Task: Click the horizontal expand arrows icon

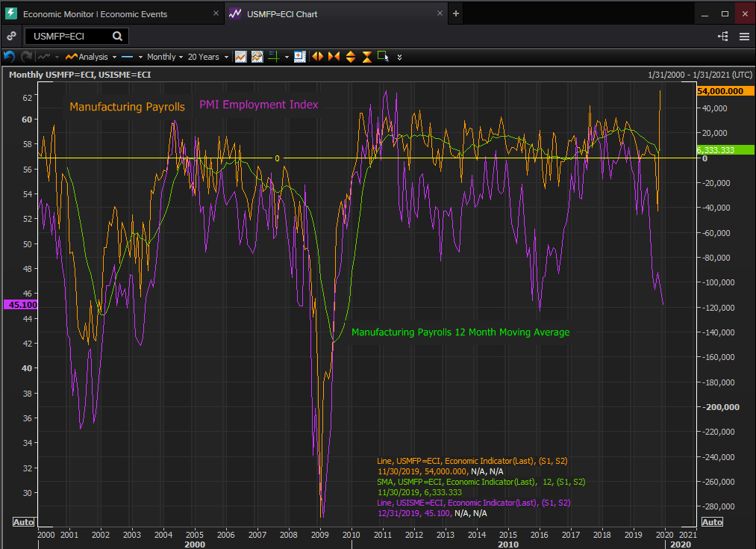Action: click(317, 57)
